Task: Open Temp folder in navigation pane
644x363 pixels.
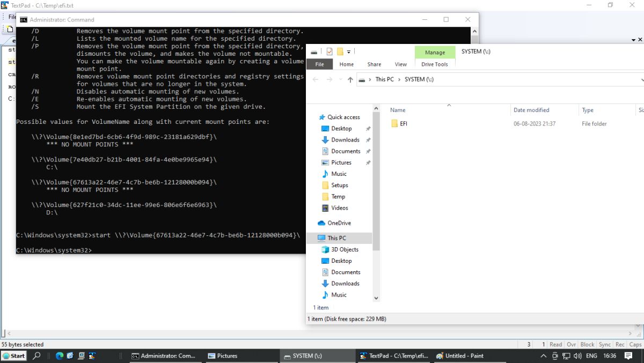Action: (x=338, y=196)
